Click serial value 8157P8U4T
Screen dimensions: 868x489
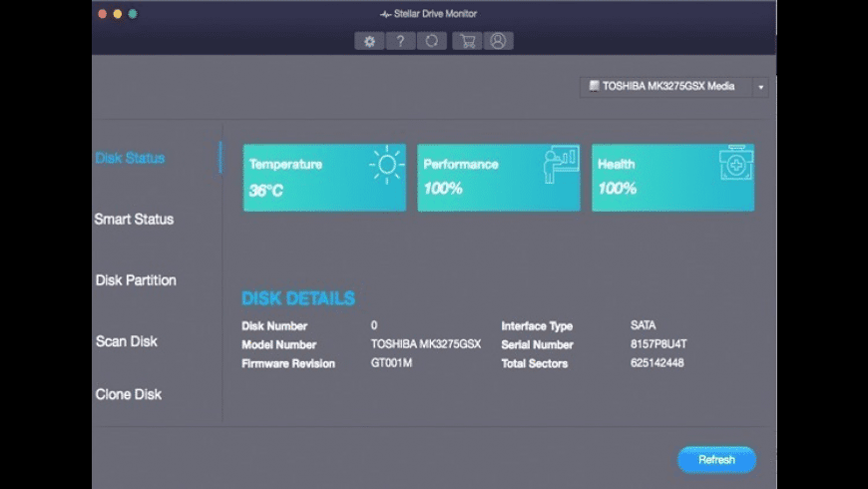click(658, 344)
